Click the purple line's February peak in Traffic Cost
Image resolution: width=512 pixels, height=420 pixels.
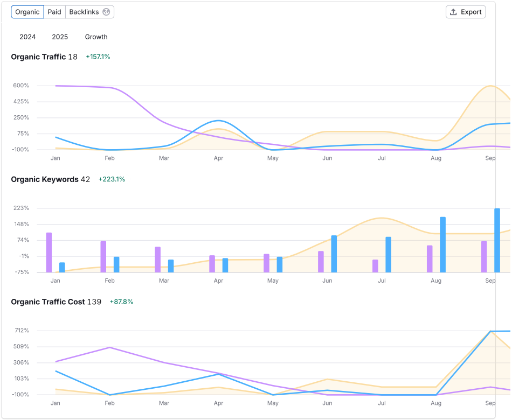point(109,347)
